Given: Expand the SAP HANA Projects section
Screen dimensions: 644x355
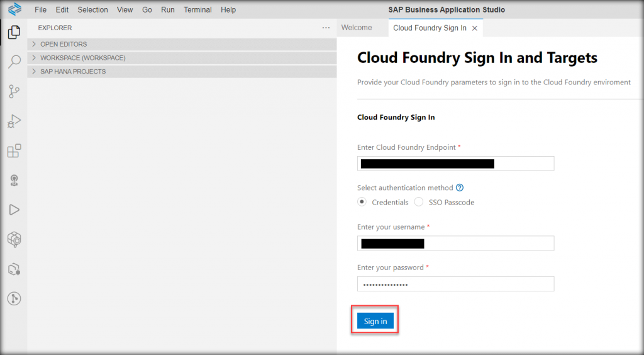Looking at the screenshot, I should pos(182,71).
